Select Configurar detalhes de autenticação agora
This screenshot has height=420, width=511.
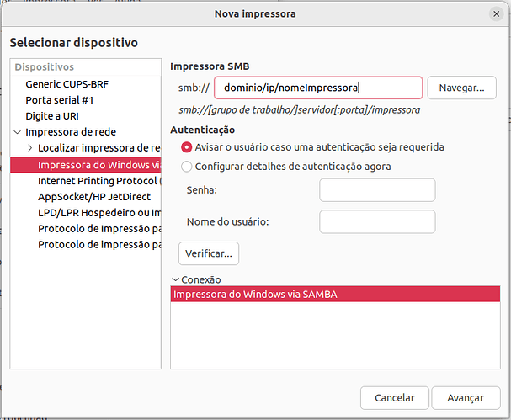(x=187, y=166)
